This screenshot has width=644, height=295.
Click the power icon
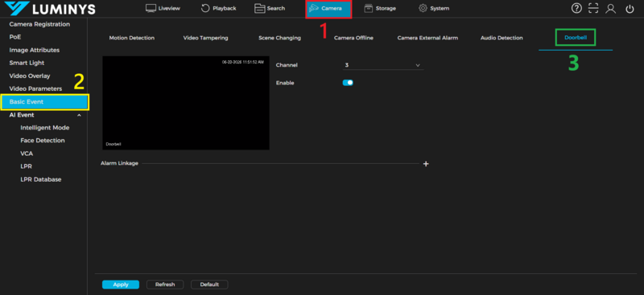click(630, 9)
